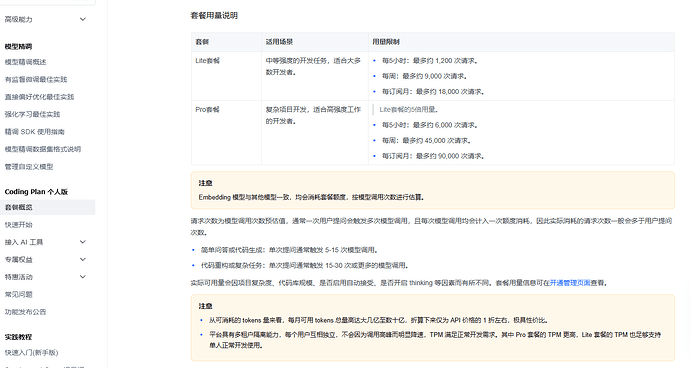
Task: Click the 每周 9,000 次请求 line
Action: [x=425, y=76]
